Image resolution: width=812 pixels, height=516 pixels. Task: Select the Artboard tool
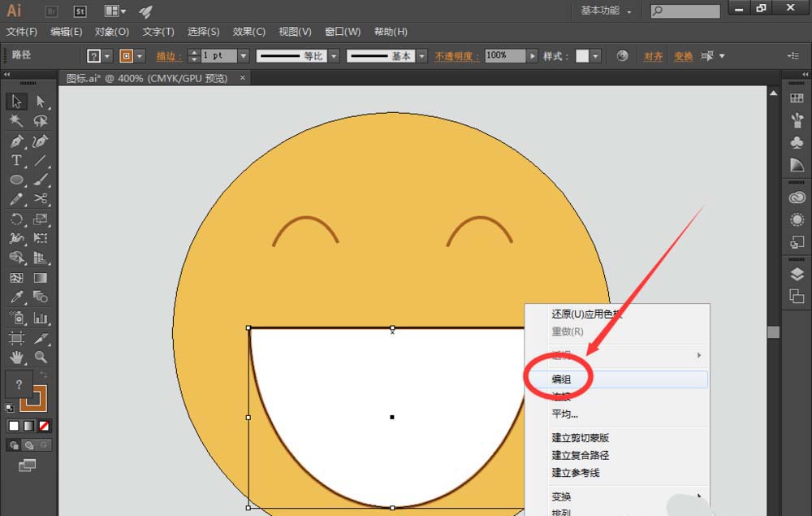(16, 338)
